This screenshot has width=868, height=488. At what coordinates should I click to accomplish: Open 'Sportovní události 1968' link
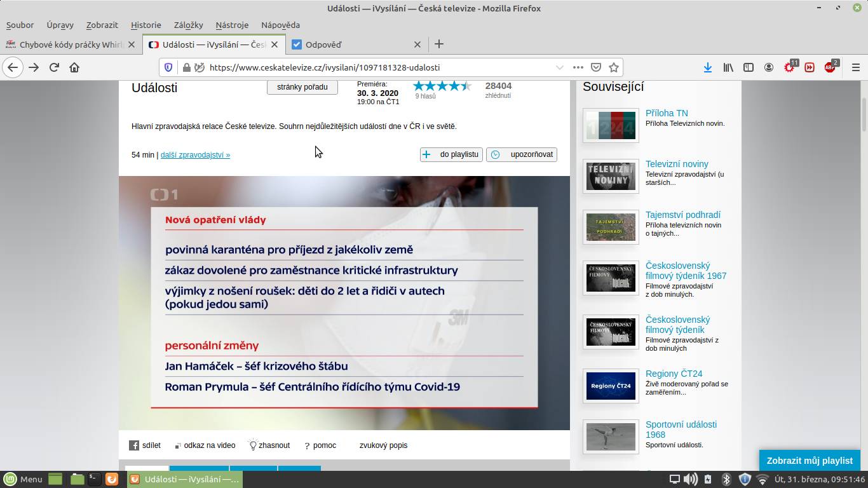pyautogui.click(x=681, y=430)
